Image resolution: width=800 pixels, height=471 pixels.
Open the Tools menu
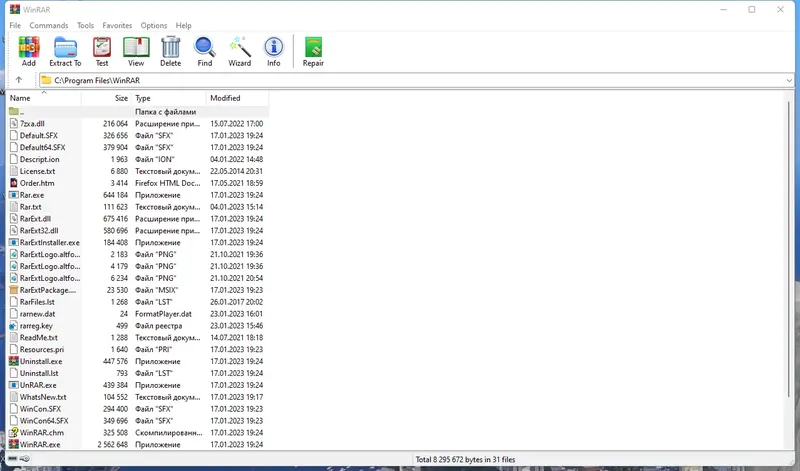pyautogui.click(x=85, y=26)
